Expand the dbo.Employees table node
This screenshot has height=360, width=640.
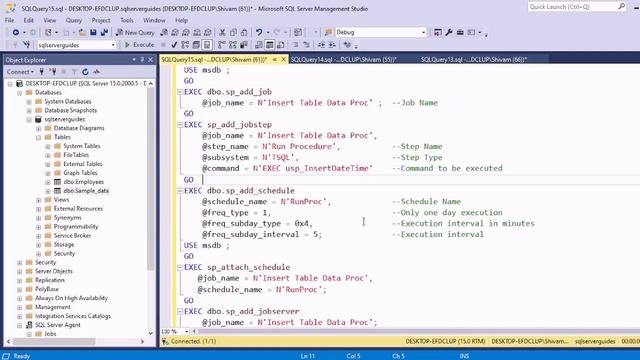pyautogui.click(x=48, y=182)
